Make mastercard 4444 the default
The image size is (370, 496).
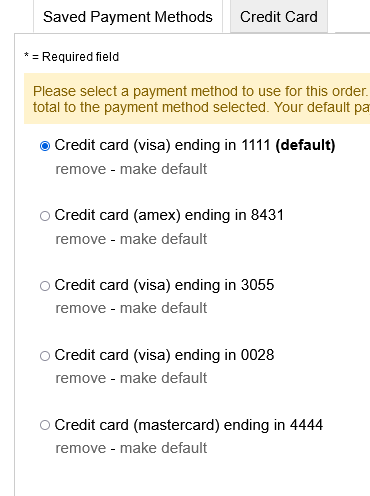pyautogui.click(x=163, y=448)
